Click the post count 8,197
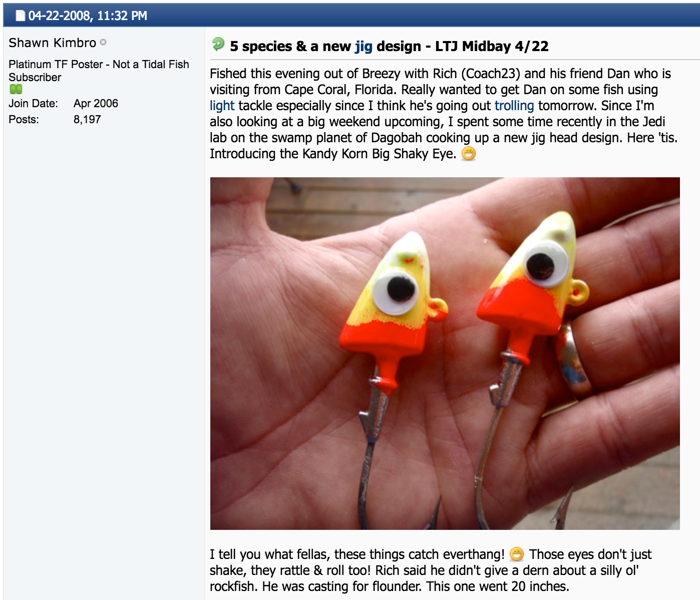The width and height of the screenshot is (700, 600). point(87,119)
